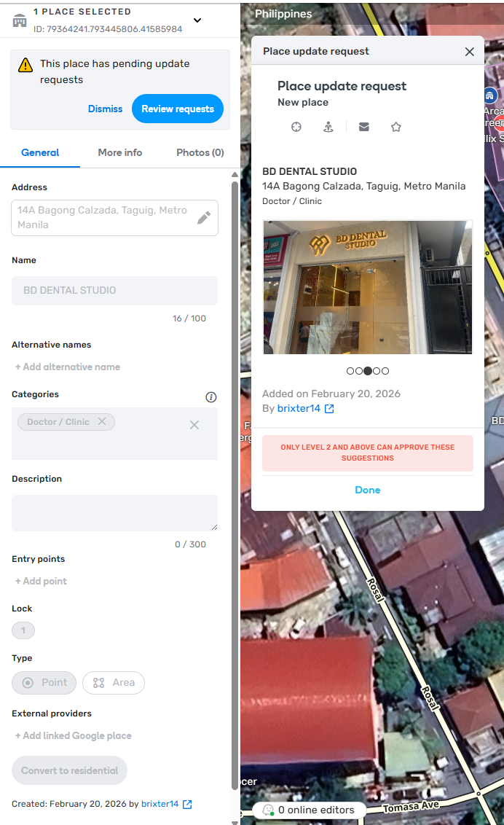504x825 pixels.
Task: Click the envelope message icon
Action: pyautogui.click(x=364, y=127)
